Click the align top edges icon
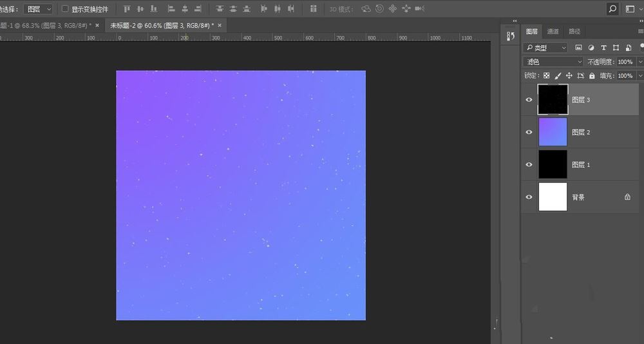The image size is (644, 344). [x=126, y=8]
